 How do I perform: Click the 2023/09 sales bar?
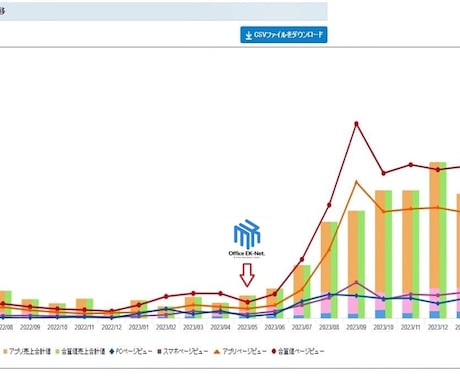click(x=356, y=264)
